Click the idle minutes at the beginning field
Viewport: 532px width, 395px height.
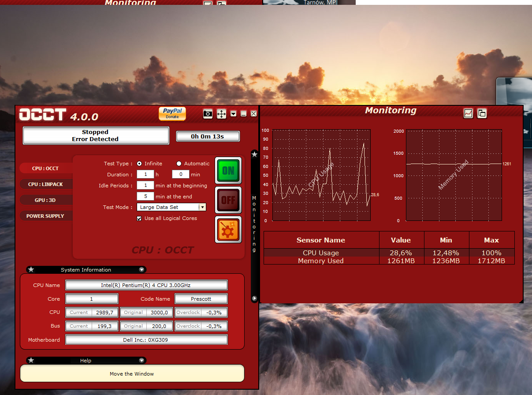click(x=145, y=186)
